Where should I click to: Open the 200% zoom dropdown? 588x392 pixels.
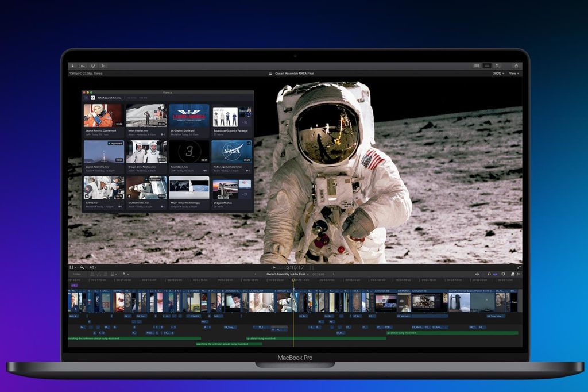click(498, 74)
